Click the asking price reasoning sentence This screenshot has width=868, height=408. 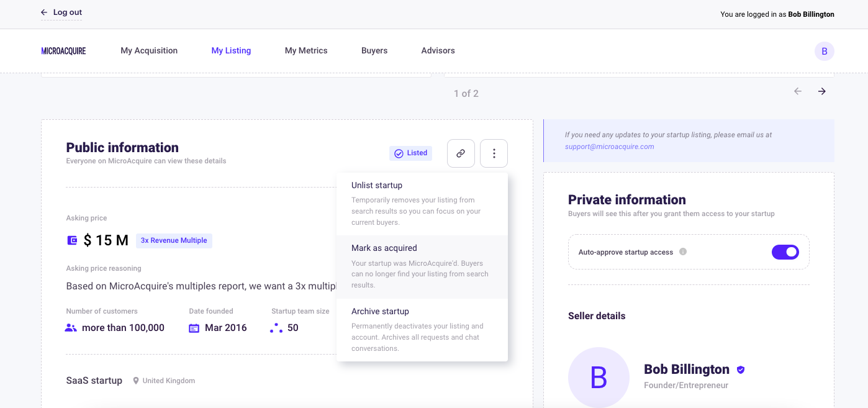(x=201, y=286)
